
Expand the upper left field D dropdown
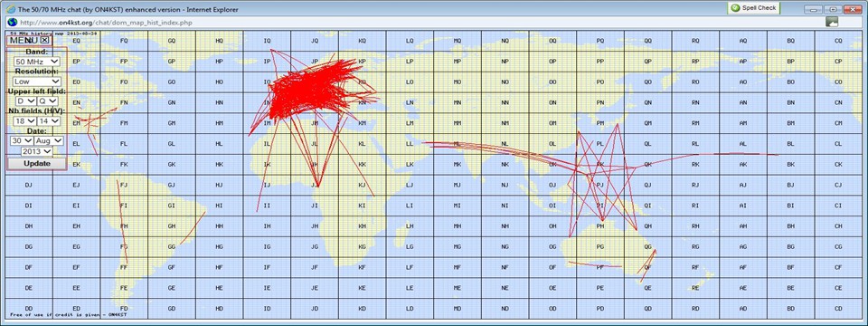point(25,101)
